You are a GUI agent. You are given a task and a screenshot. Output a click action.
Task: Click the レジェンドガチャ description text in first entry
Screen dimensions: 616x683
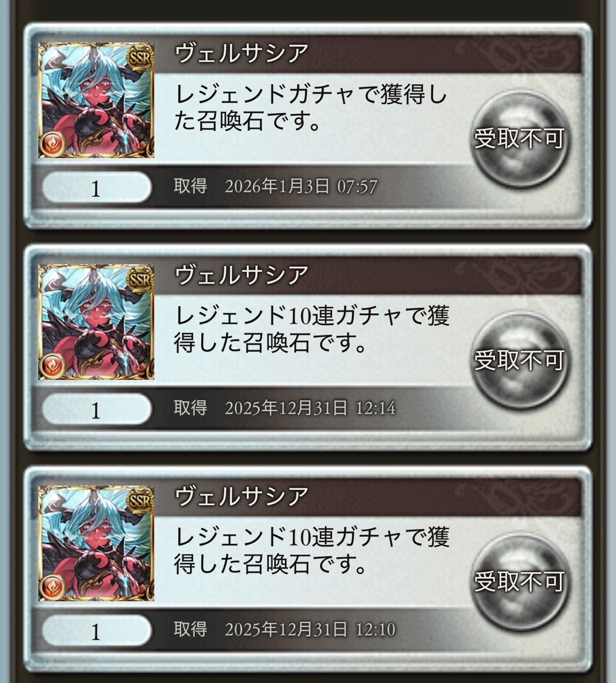coord(311,108)
